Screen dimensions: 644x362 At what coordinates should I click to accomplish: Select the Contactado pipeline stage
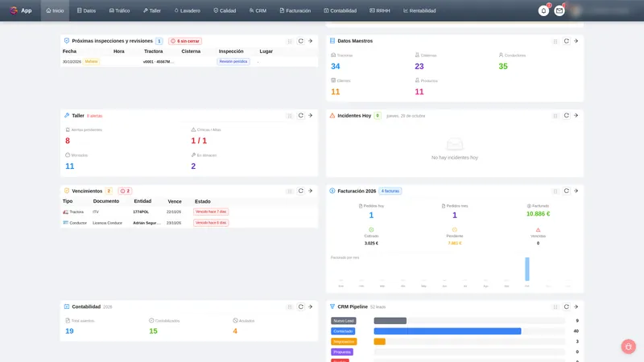[x=343, y=331]
